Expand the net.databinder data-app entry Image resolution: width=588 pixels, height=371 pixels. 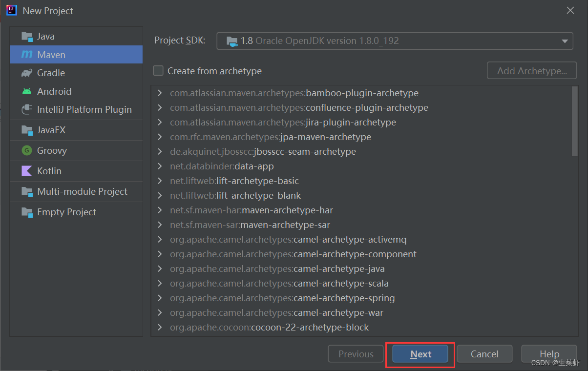[x=160, y=166]
